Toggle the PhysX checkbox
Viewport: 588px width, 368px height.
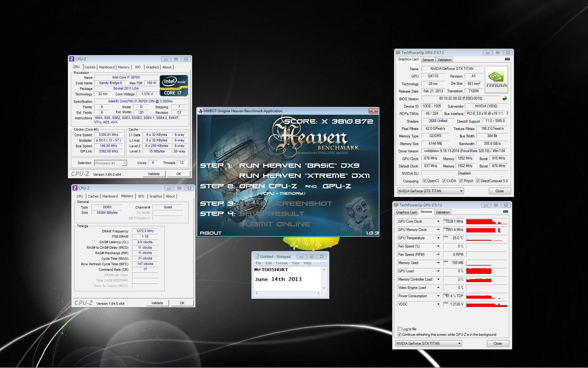tap(461, 181)
